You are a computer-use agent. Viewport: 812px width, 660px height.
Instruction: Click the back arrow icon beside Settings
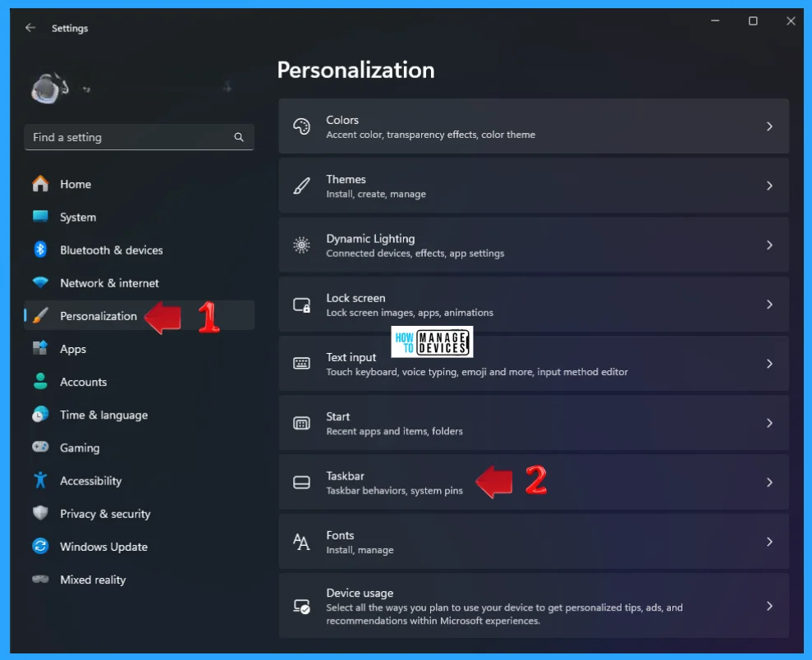30,27
